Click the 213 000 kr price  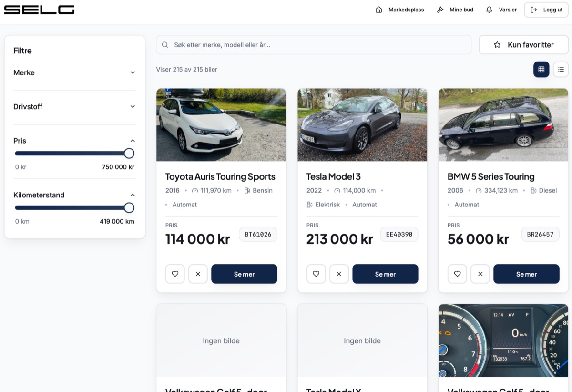pos(340,239)
